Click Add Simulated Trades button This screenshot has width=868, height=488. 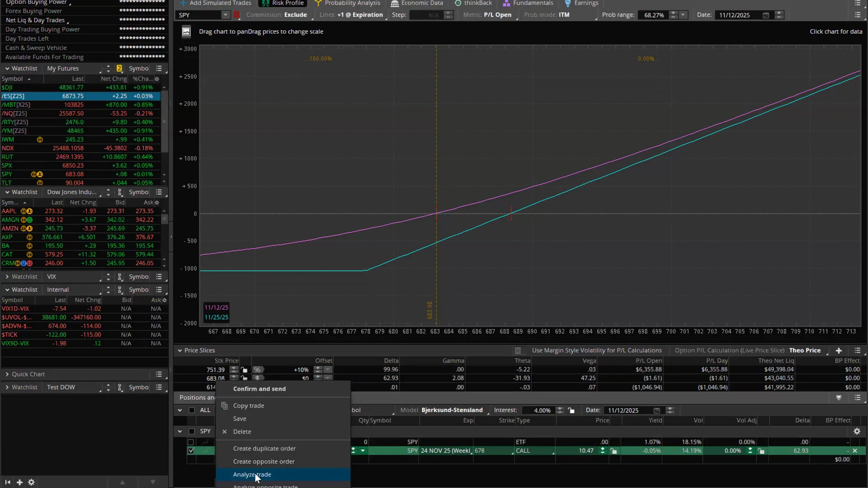pos(215,3)
